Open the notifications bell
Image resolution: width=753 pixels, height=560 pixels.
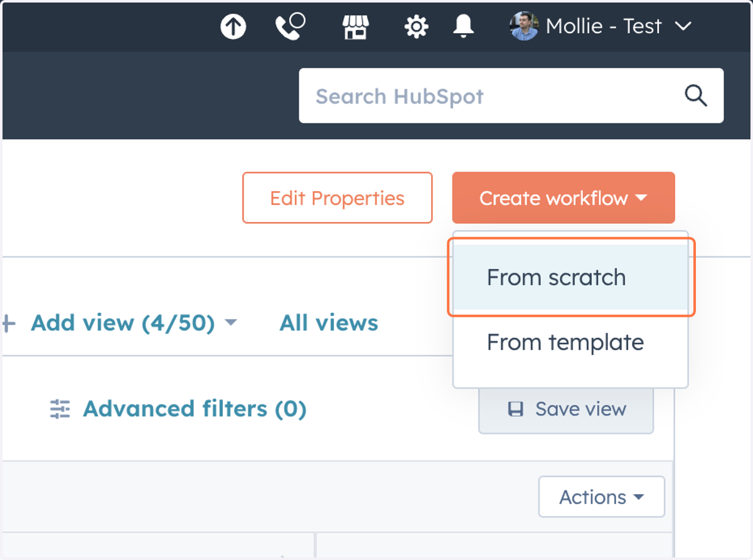(463, 26)
